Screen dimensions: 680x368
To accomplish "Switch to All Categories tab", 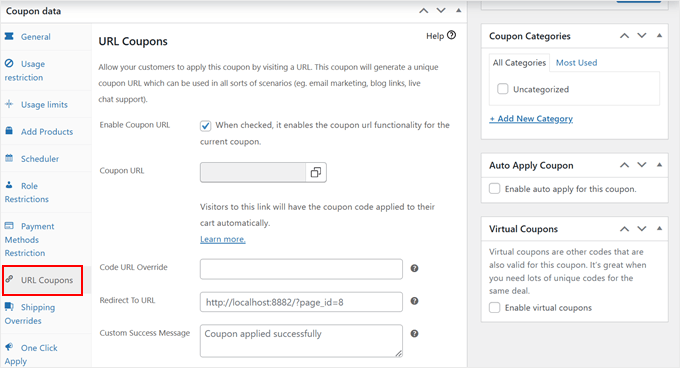I will click(519, 62).
